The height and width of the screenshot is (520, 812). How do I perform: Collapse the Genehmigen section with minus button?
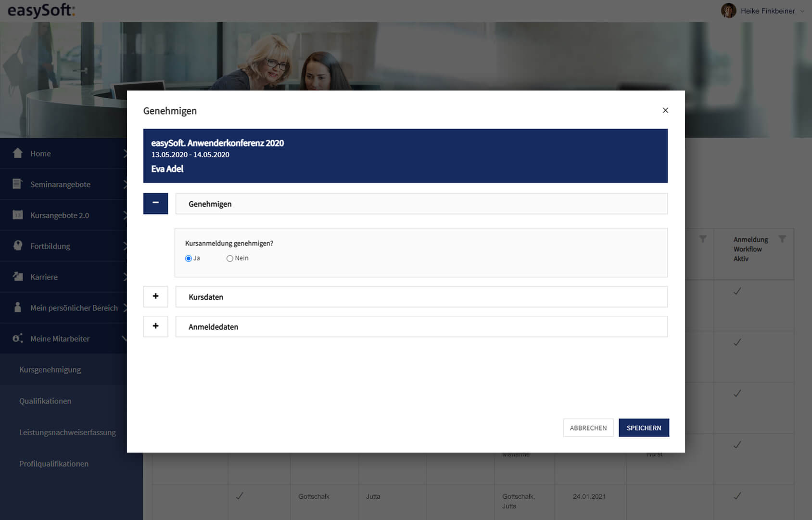[155, 203]
